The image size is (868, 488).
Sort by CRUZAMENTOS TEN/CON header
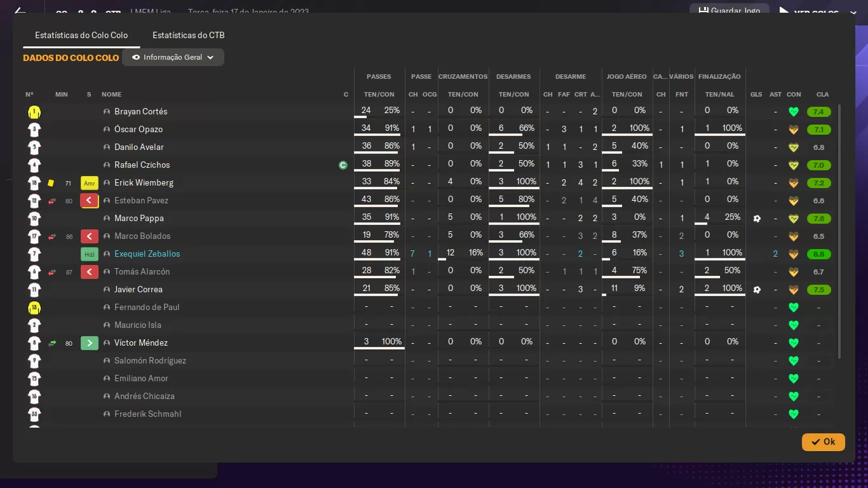click(463, 95)
